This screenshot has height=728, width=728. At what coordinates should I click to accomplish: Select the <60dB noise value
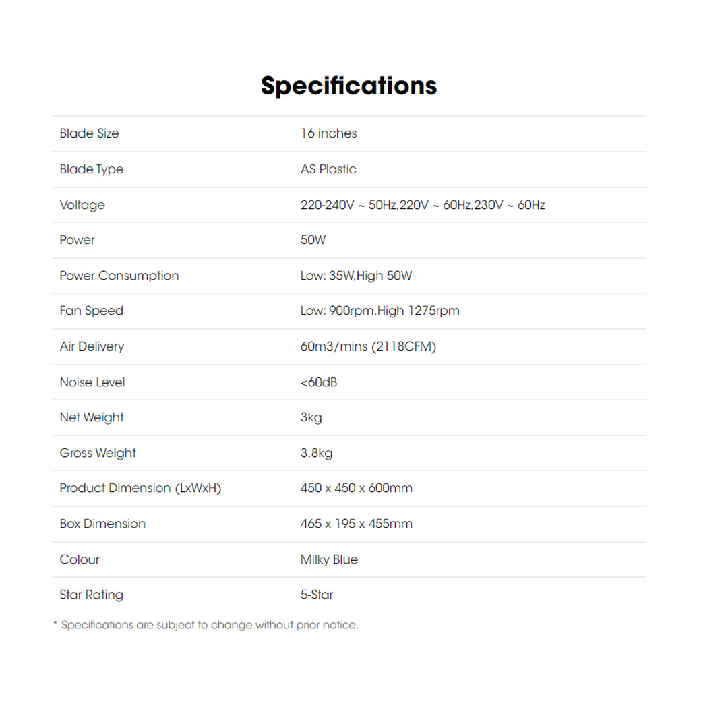tap(319, 382)
